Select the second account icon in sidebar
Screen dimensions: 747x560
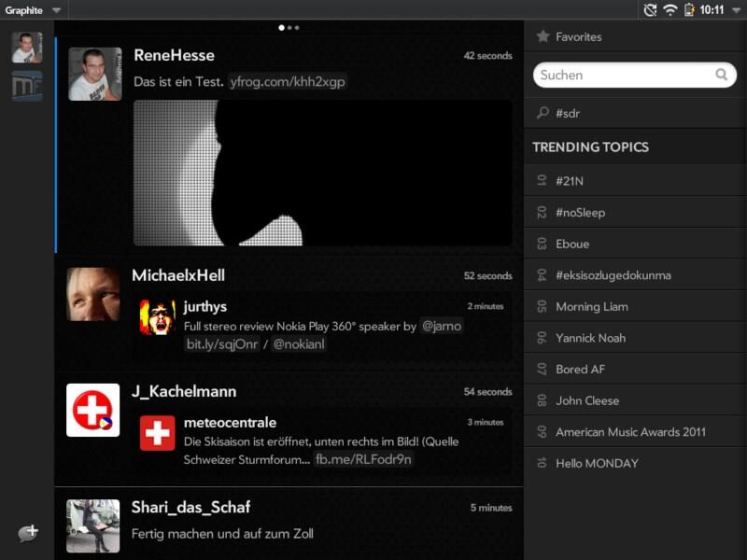click(27, 86)
